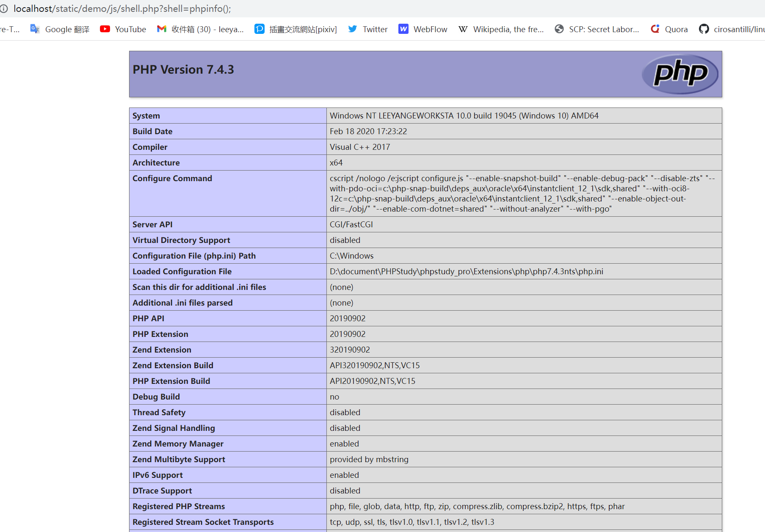The height and width of the screenshot is (532, 765).
Task: Click the pixiv bookmark icon
Action: pos(259,29)
